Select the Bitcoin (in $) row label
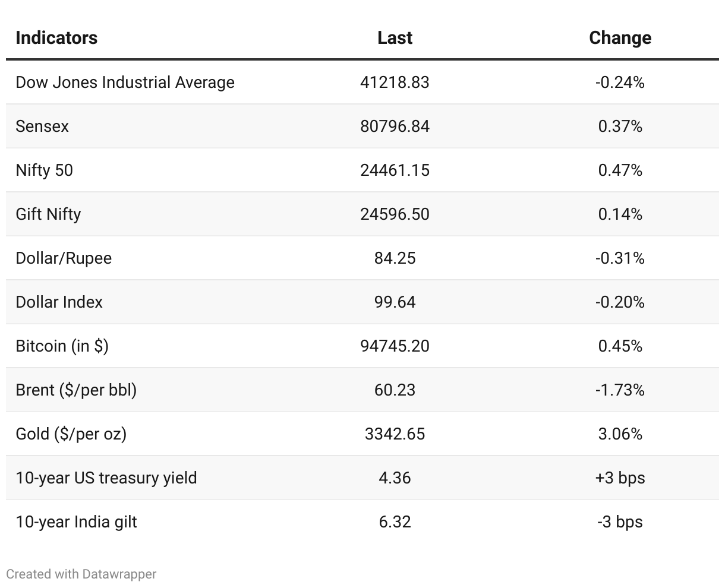This screenshot has width=725, height=588. [x=62, y=346]
